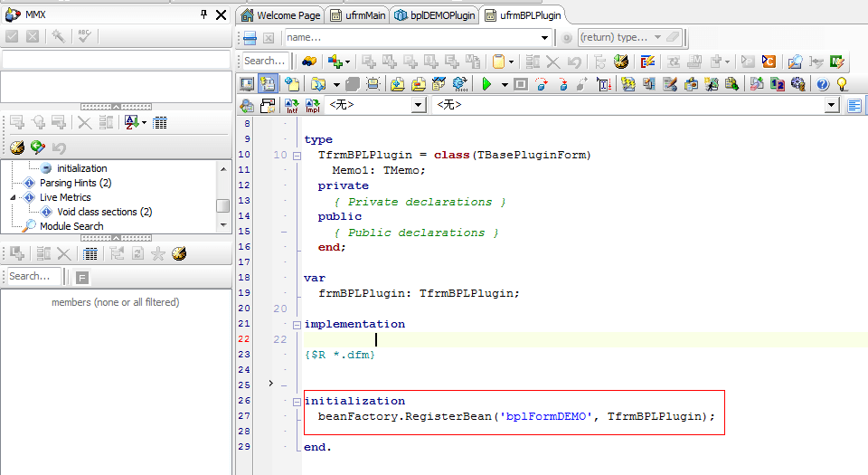Click the Search... field in editor toolbar
868x475 pixels.
[x=266, y=61]
